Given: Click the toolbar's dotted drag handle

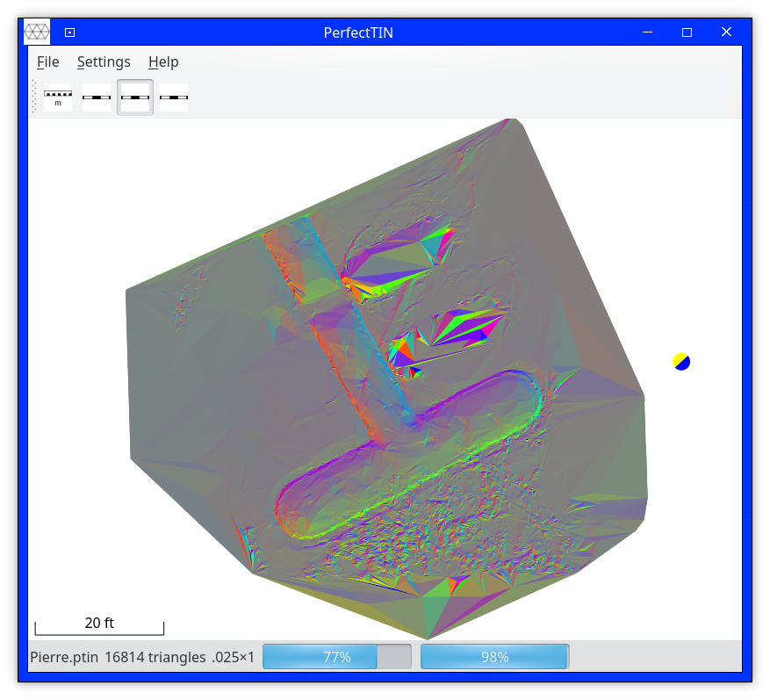Looking at the screenshot, I should tap(34, 97).
